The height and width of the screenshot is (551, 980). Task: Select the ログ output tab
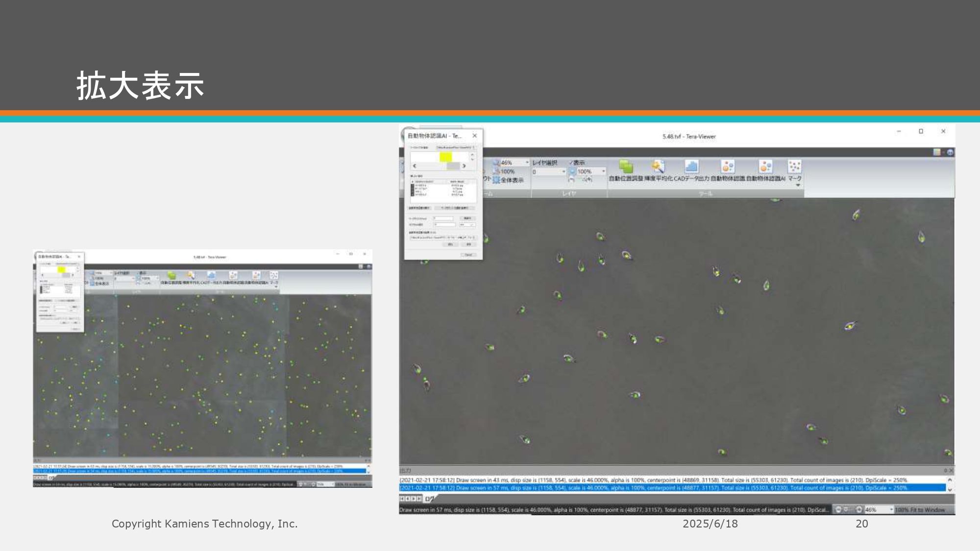429,499
